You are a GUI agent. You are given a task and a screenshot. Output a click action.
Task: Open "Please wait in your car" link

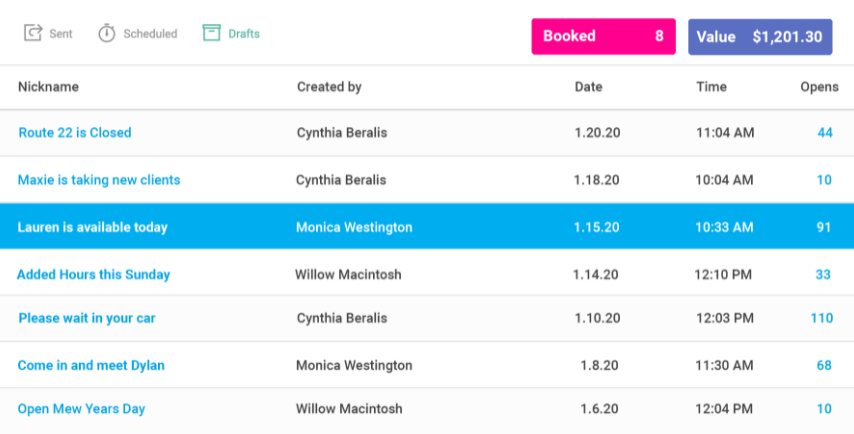[x=87, y=318]
